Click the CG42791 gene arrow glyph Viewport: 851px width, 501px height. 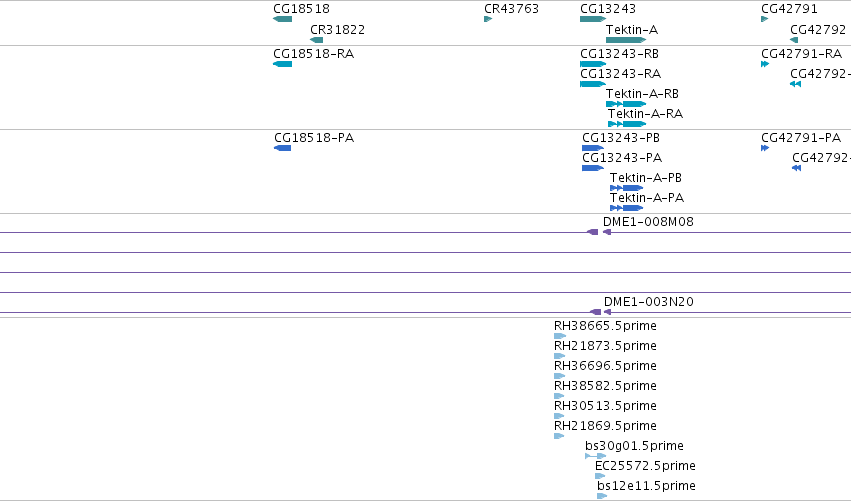click(765, 19)
